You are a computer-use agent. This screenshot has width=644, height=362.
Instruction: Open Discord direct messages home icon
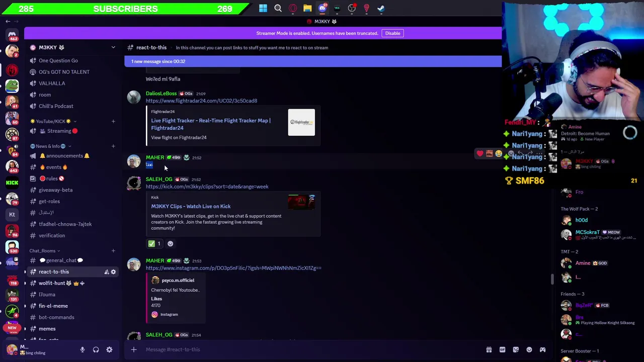12,35
